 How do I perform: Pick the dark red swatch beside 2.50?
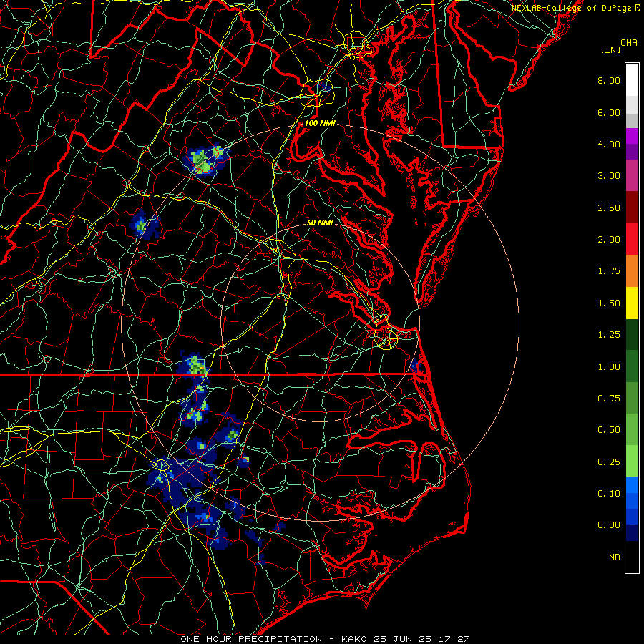click(x=632, y=208)
